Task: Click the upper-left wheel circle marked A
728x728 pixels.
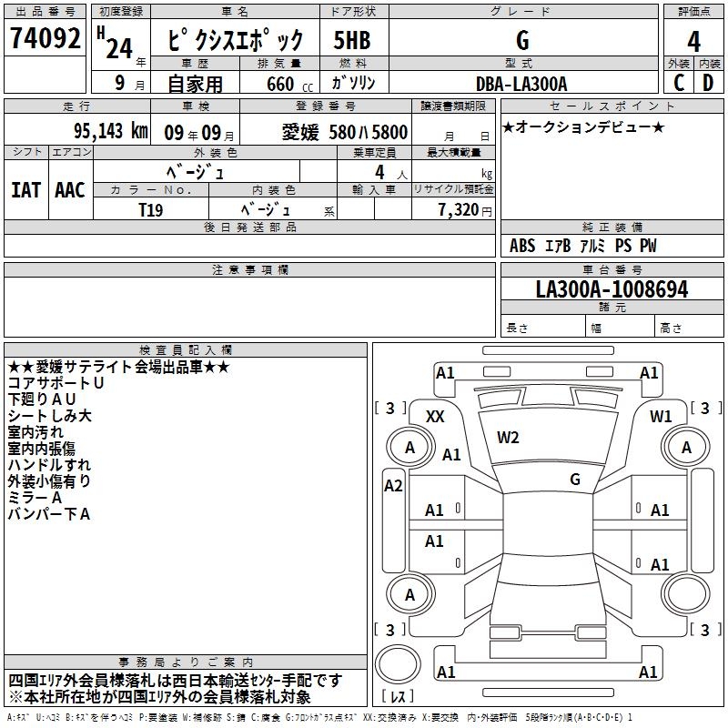Action: click(x=409, y=447)
